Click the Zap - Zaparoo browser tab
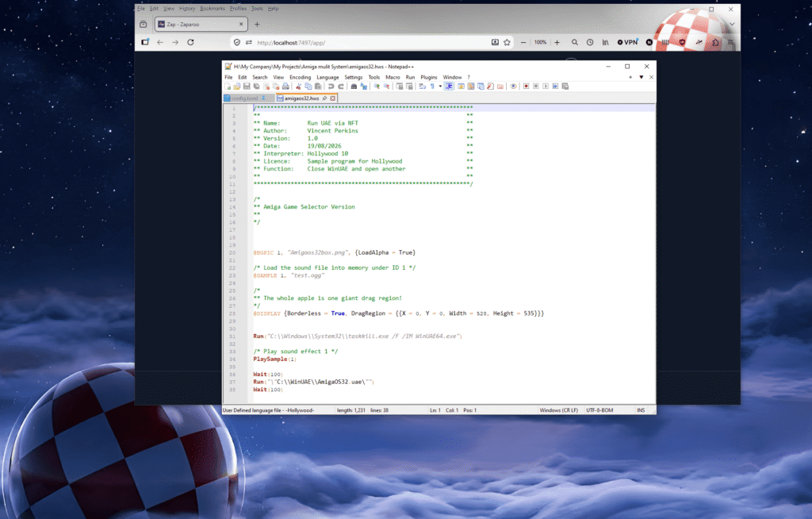812x519 pixels. 201,25
